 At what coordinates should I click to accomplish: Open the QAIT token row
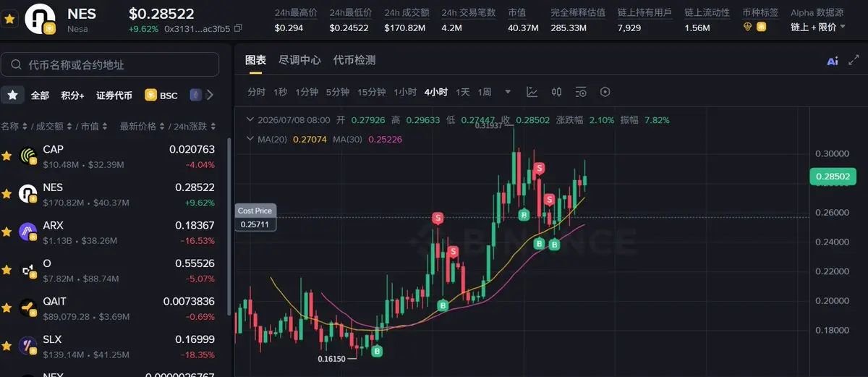coord(112,308)
